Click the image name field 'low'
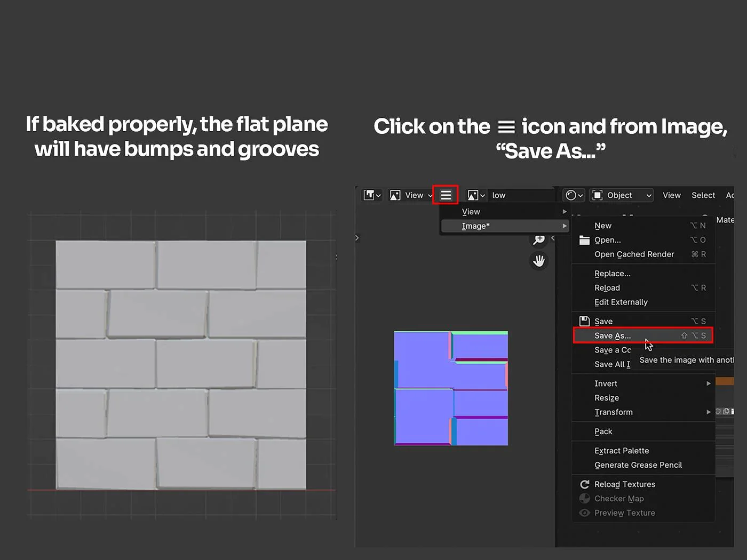Viewport: 747px width, 560px height. coord(521,195)
